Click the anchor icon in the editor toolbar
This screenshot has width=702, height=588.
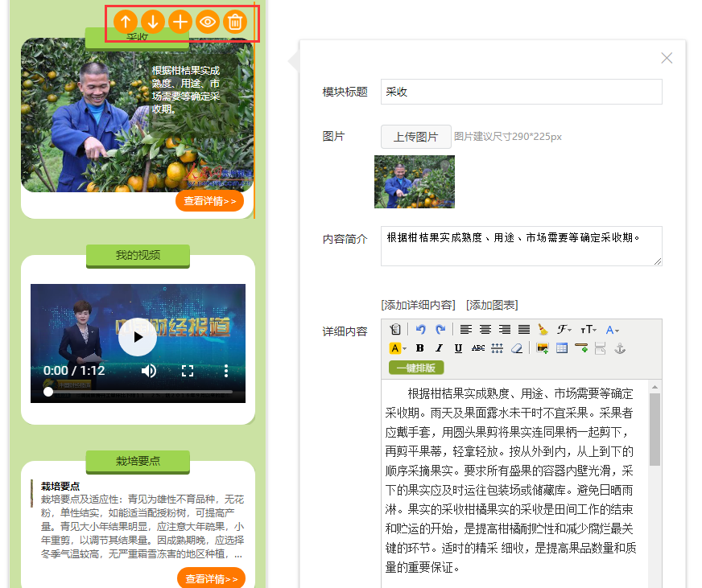coord(619,348)
